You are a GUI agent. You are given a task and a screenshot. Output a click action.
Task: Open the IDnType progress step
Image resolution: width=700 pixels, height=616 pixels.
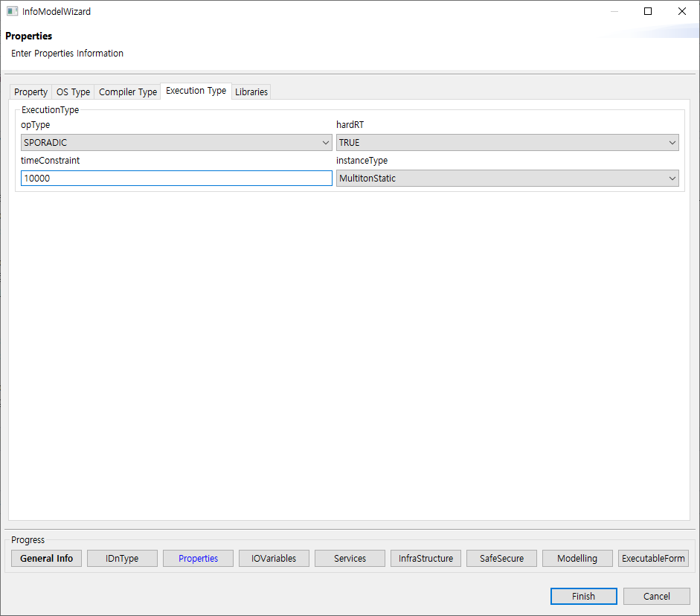point(121,558)
